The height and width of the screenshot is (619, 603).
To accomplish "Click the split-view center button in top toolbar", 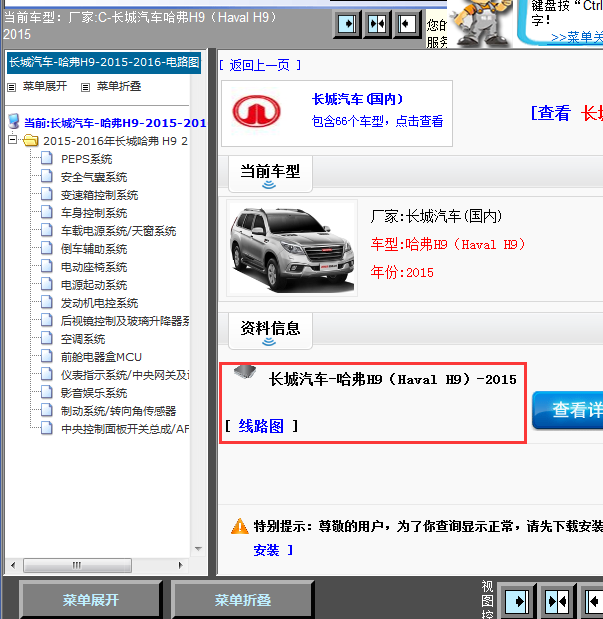I will 377,24.
